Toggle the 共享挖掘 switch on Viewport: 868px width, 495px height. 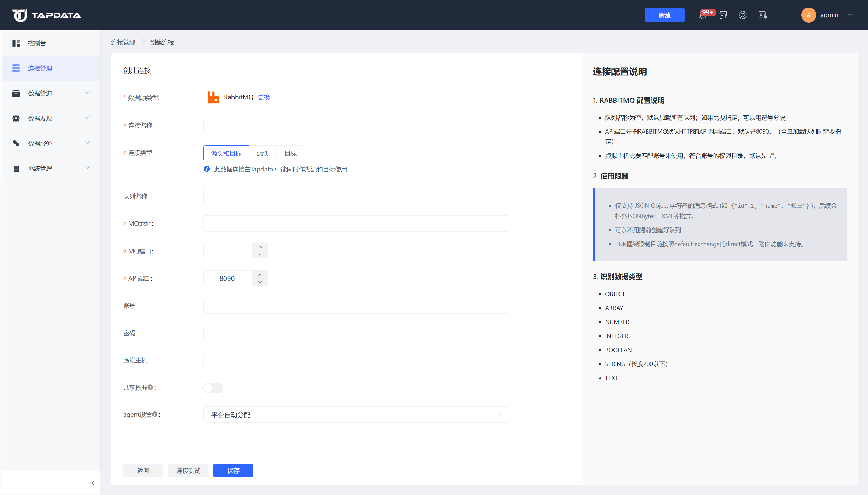pyautogui.click(x=213, y=388)
